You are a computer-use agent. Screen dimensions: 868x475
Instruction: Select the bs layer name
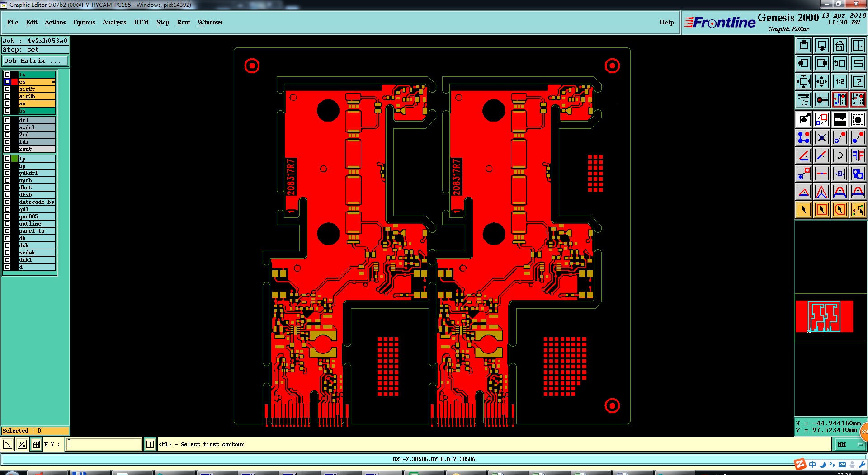(x=37, y=111)
